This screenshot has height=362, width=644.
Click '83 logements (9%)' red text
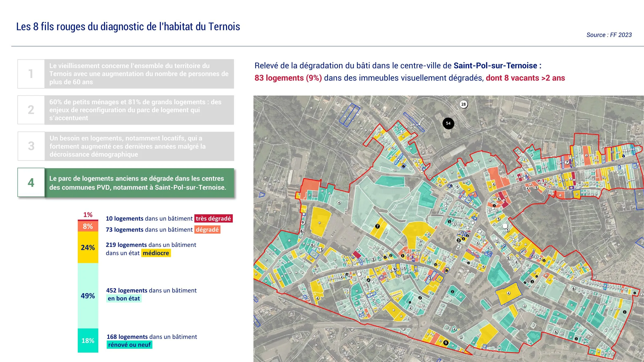tap(288, 78)
